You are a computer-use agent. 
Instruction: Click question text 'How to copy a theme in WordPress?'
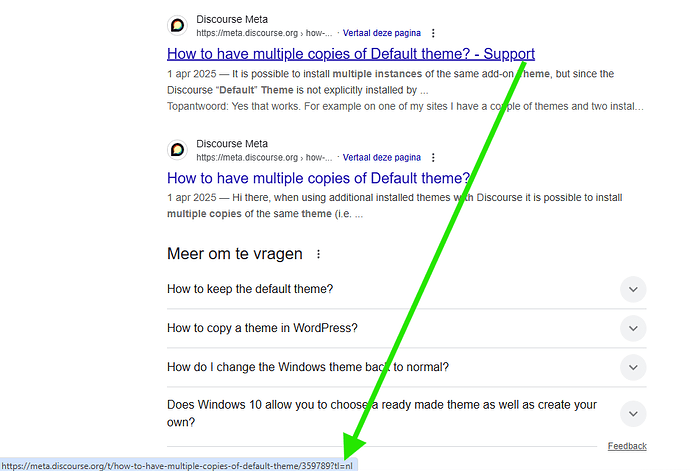pos(262,328)
